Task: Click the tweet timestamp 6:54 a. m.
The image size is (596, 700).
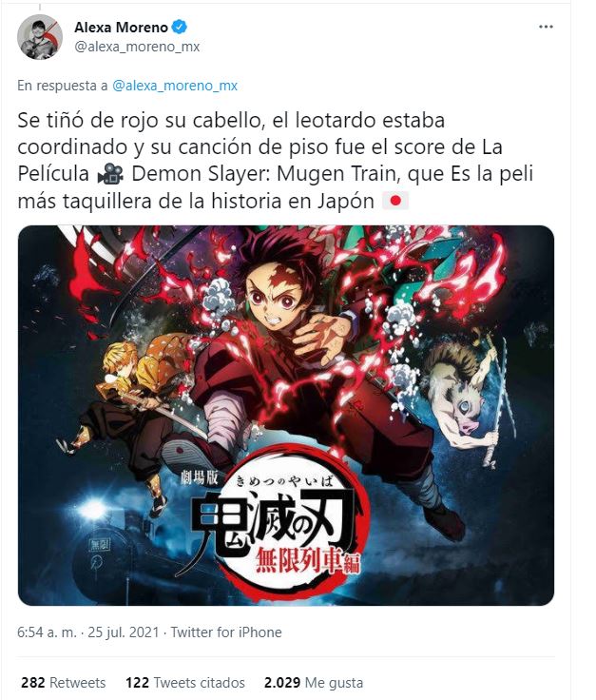Action: click(x=47, y=632)
